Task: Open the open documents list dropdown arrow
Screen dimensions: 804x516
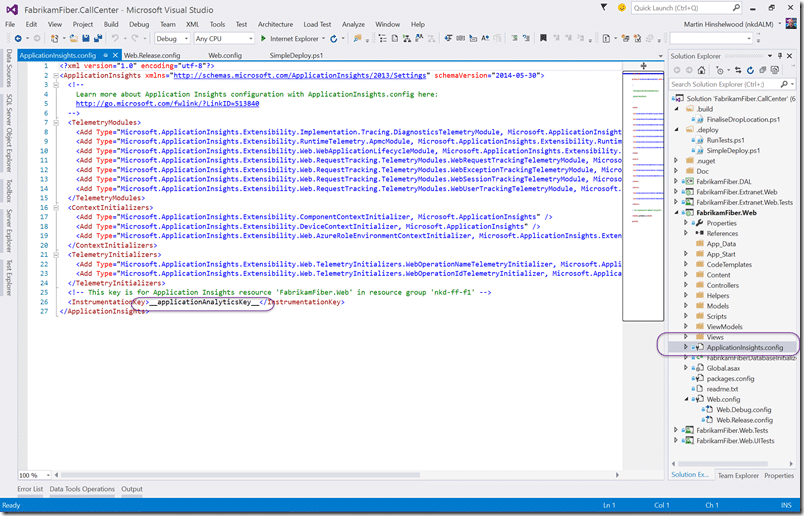Action: tap(660, 56)
